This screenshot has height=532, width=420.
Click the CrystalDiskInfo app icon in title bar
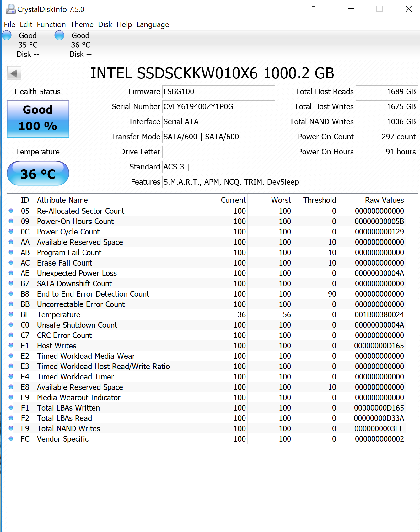pos(10,9)
